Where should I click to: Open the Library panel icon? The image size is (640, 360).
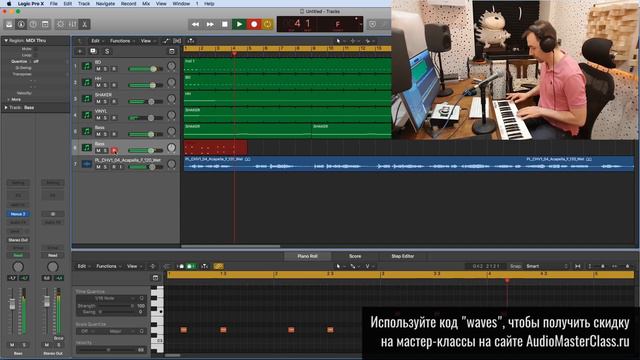(x=9, y=24)
